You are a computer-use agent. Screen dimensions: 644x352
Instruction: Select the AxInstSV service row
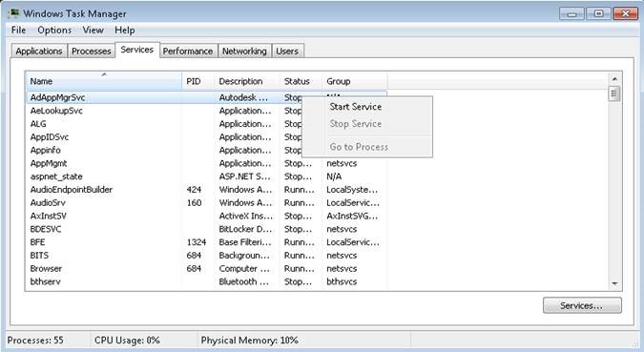[x=206, y=216]
